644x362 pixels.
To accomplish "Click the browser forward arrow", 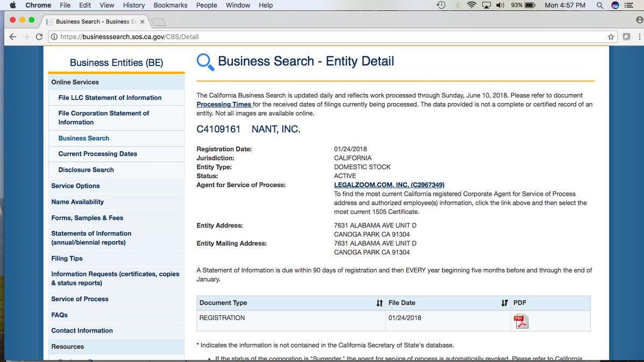I will 26,37.
